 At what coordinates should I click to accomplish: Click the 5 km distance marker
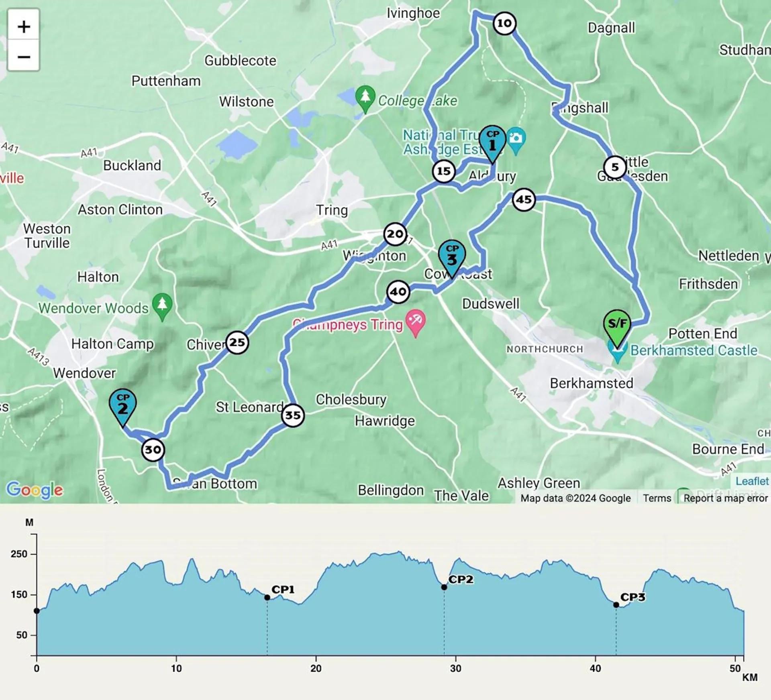point(615,167)
